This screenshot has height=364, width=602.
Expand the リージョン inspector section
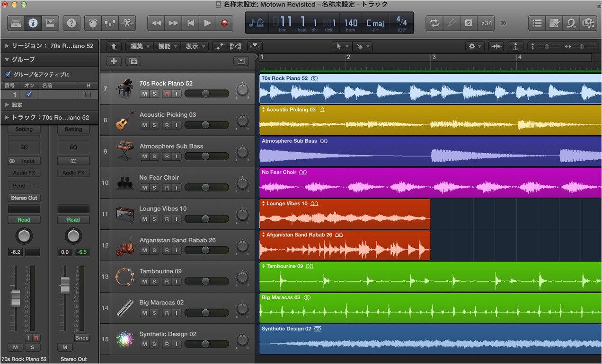[7, 46]
